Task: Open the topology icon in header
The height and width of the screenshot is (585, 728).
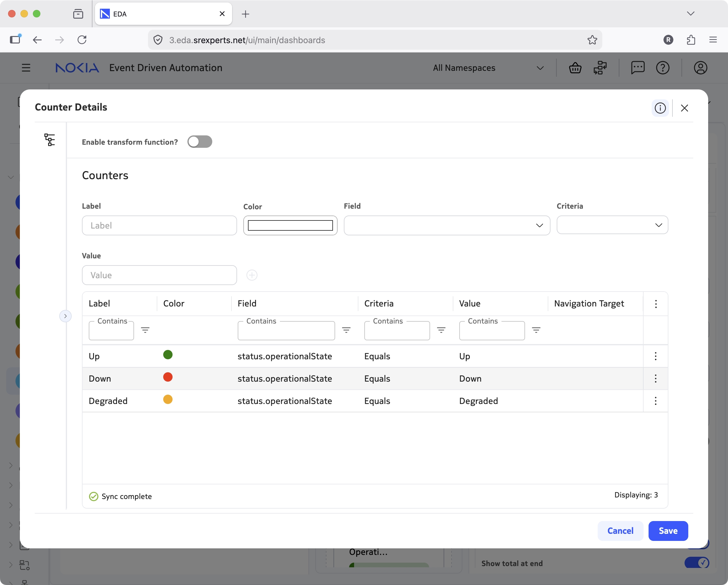Action: point(600,68)
